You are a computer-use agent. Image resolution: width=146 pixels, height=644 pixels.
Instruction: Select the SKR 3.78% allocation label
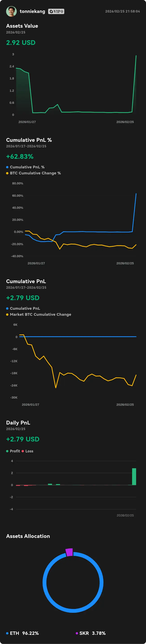[92, 633]
